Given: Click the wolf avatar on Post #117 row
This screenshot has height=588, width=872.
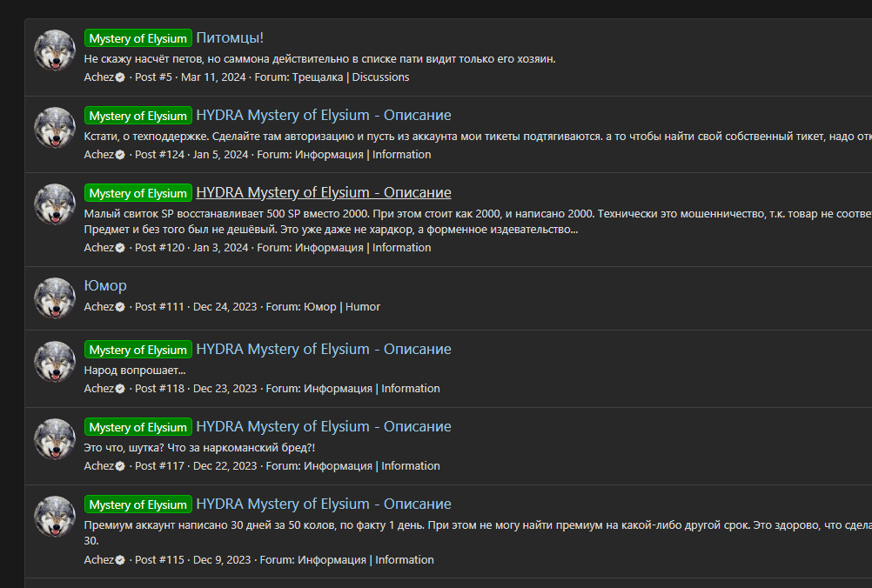Looking at the screenshot, I should [x=54, y=439].
